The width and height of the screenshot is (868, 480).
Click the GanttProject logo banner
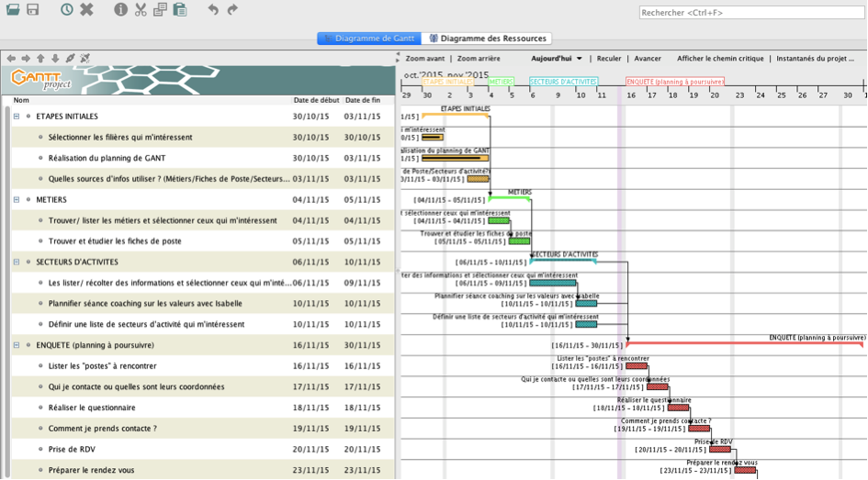pos(198,80)
